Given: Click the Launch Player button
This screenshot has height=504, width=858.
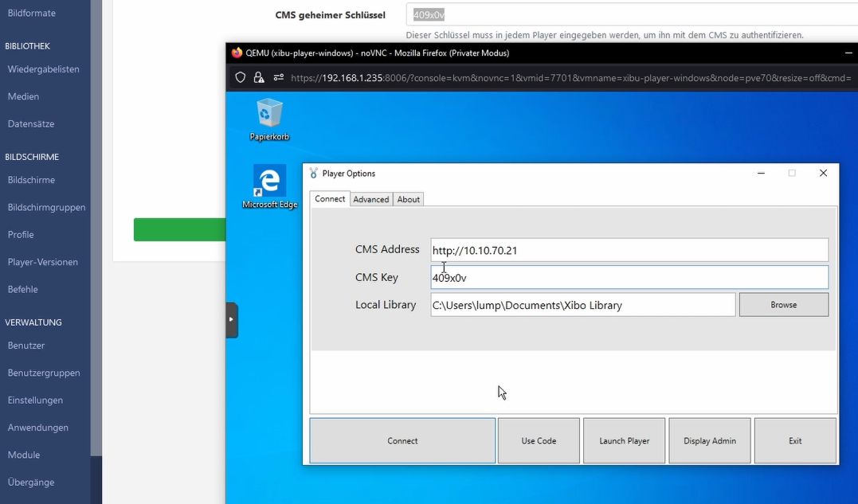Looking at the screenshot, I should (x=625, y=440).
